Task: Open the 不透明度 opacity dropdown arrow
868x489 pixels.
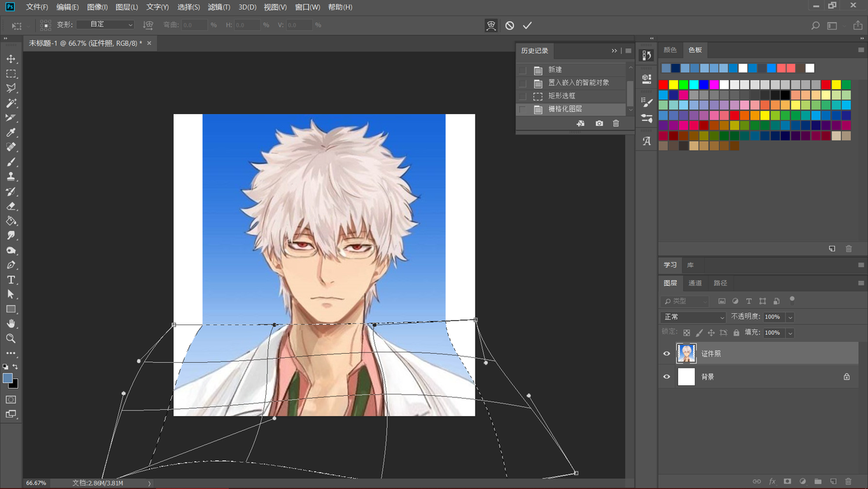Action: [x=790, y=317]
